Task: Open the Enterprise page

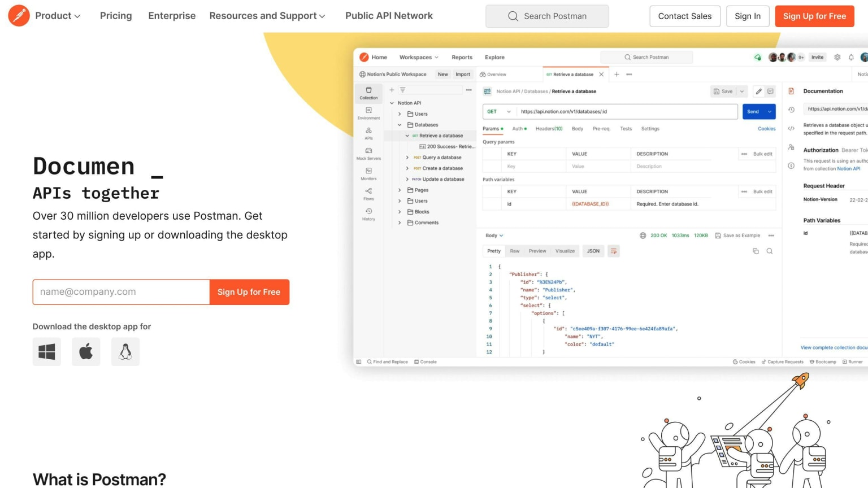Action: (x=172, y=16)
